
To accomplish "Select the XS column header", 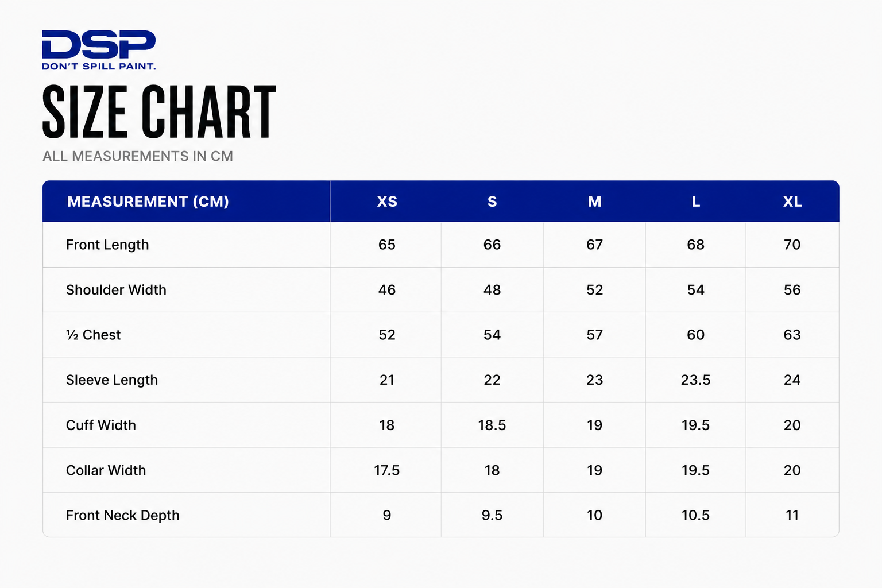I will tap(387, 202).
